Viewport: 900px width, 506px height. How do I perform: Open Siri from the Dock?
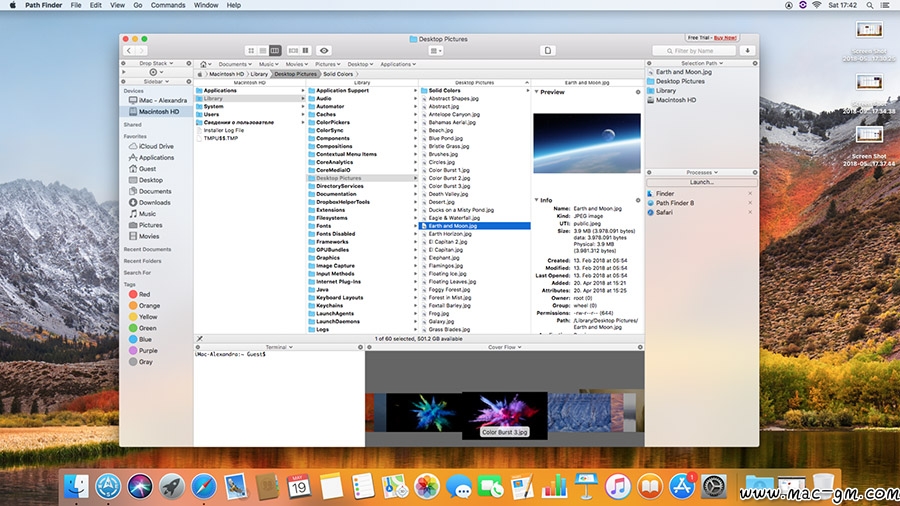pyautogui.click(x=139, y=486)
